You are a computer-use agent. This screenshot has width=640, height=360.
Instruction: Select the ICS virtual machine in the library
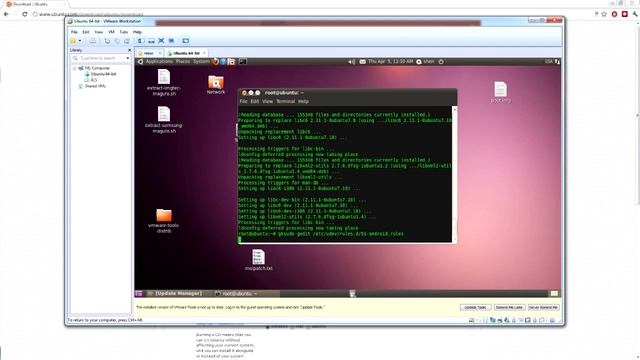(93, 80)
